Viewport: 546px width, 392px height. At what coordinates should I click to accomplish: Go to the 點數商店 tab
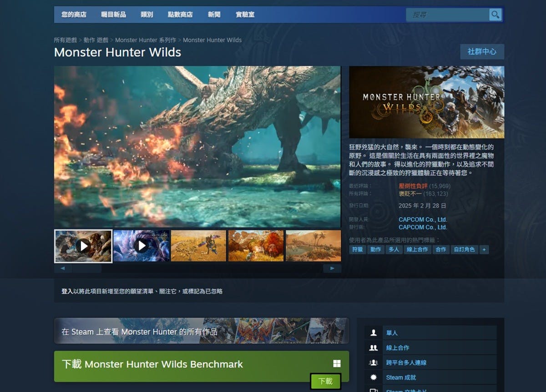pos(180,15)
